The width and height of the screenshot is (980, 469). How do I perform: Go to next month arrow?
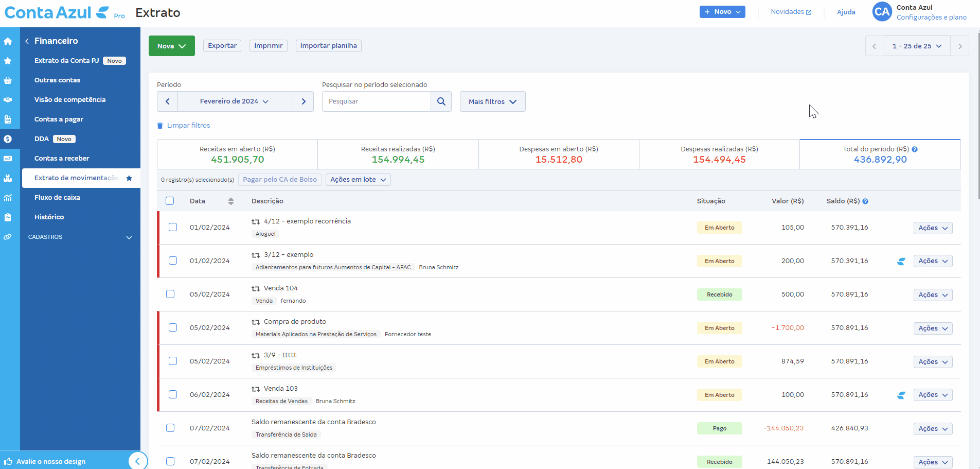tap(304, 101)
